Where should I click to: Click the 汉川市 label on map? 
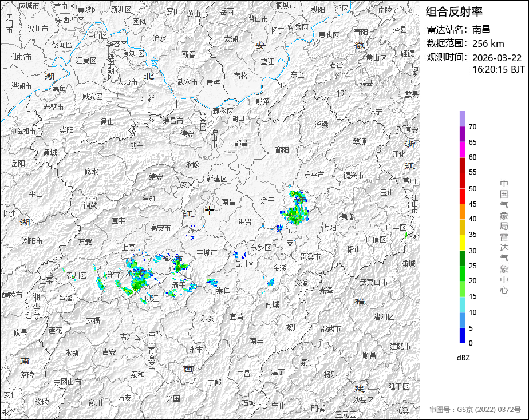38,29
